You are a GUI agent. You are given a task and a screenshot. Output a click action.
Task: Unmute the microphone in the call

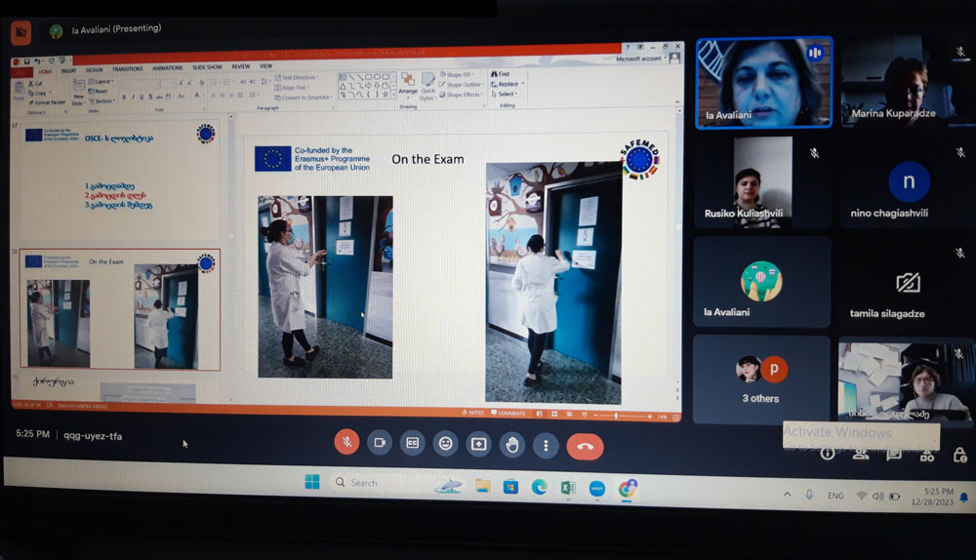[x=346, y=443]
